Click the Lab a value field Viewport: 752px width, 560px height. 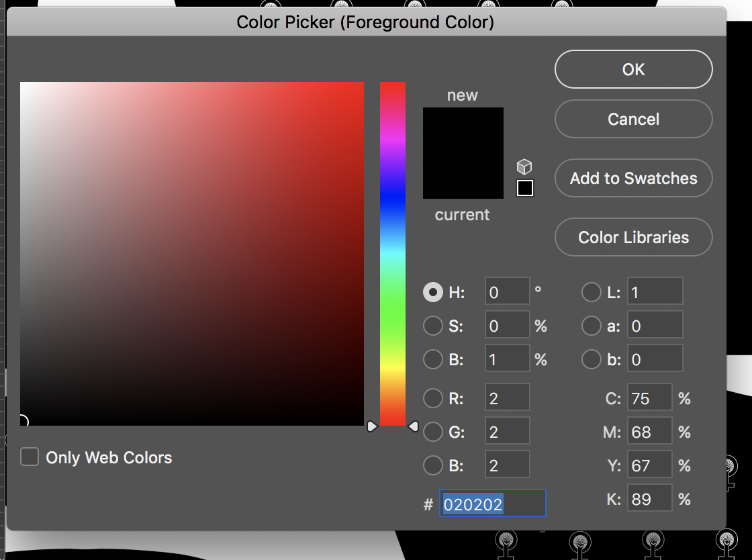pos(655,326)
